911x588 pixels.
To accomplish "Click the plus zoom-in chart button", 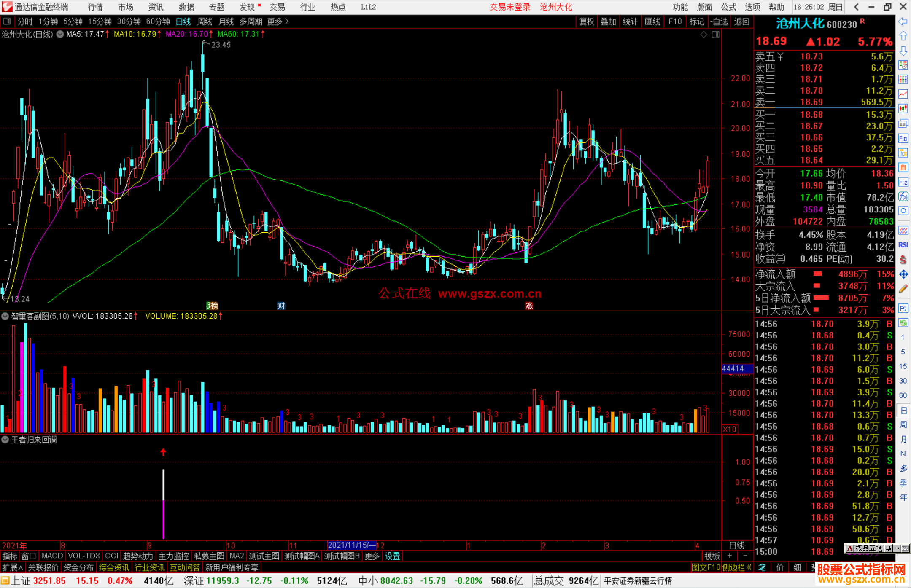I will click(x=729, y=556).
